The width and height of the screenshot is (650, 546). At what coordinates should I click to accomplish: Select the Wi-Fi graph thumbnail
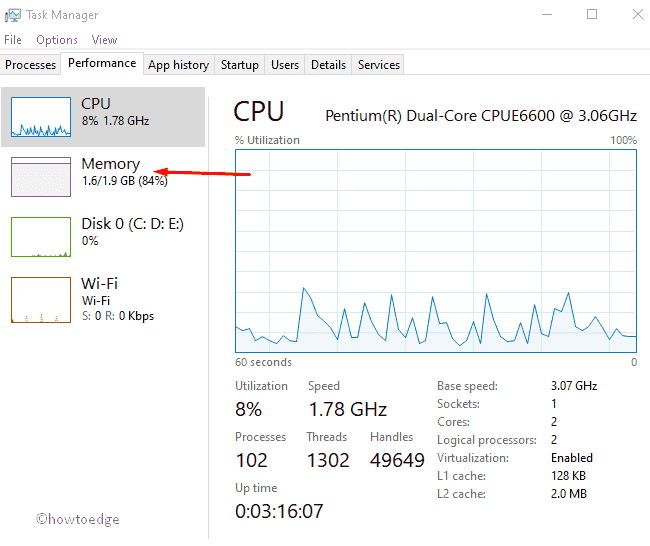tap(41, 299)
